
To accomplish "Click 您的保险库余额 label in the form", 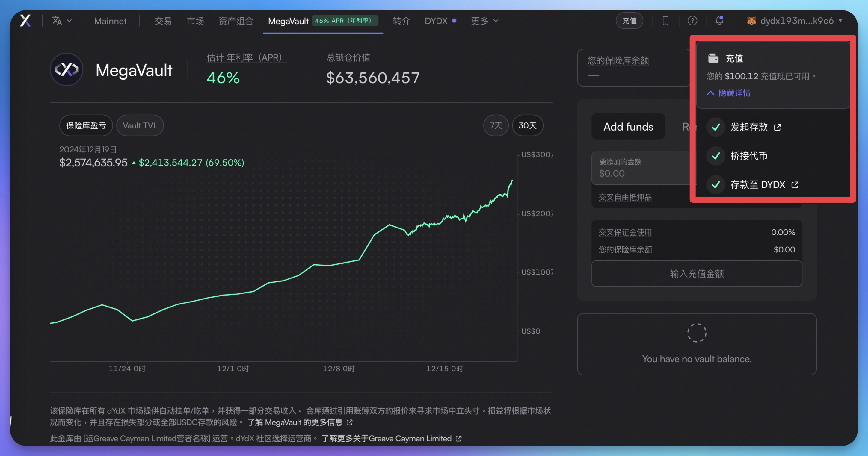I will [625, 249].
